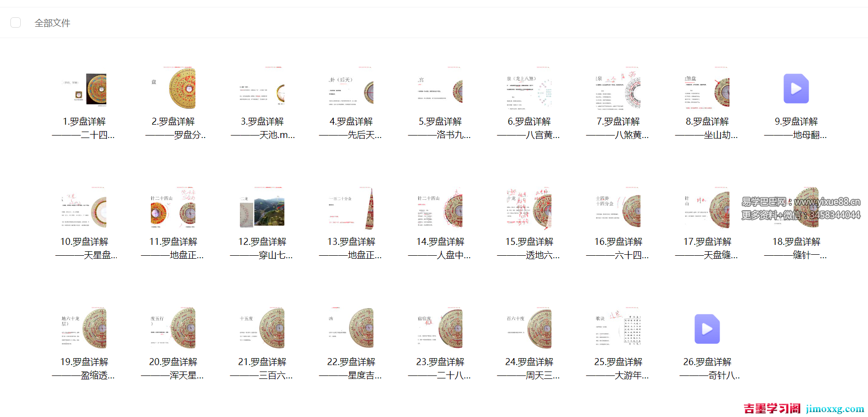This screenshot has width=868, height=417.
Task: Click the 18.罗盘详解 file thumbnail
Action: (796, 209)
